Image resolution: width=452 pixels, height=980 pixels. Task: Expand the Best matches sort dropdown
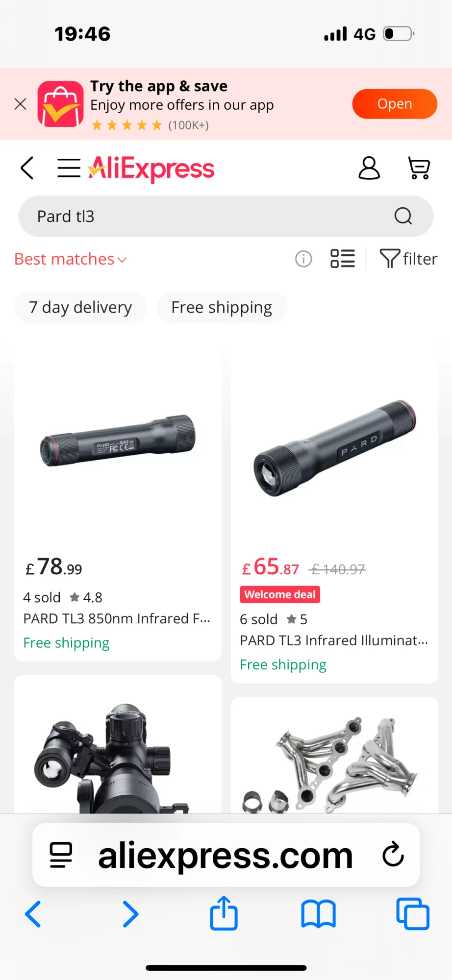(71, 259)
